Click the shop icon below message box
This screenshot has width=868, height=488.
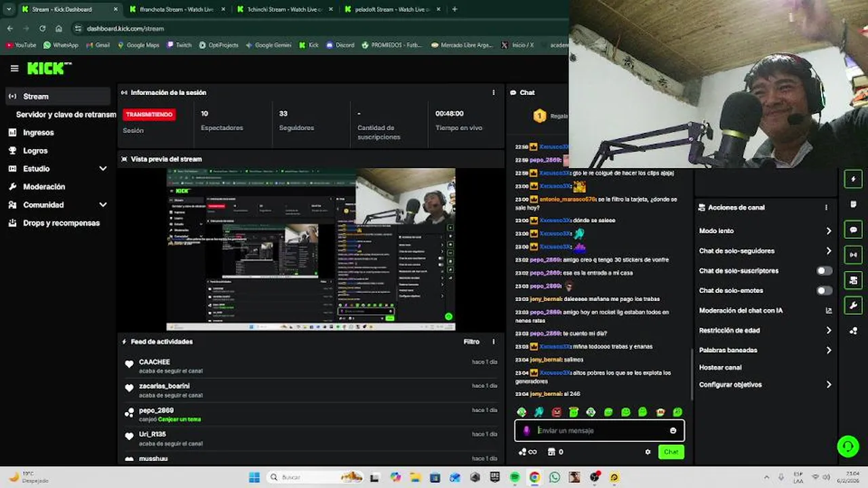(551, 452)
